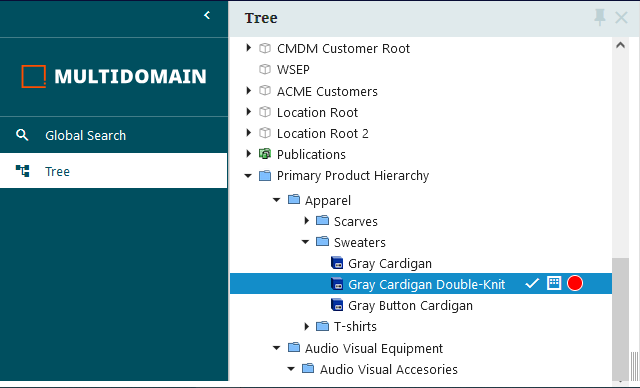
Task: Expand the T-shirts folder
Action: coord(307,326)
